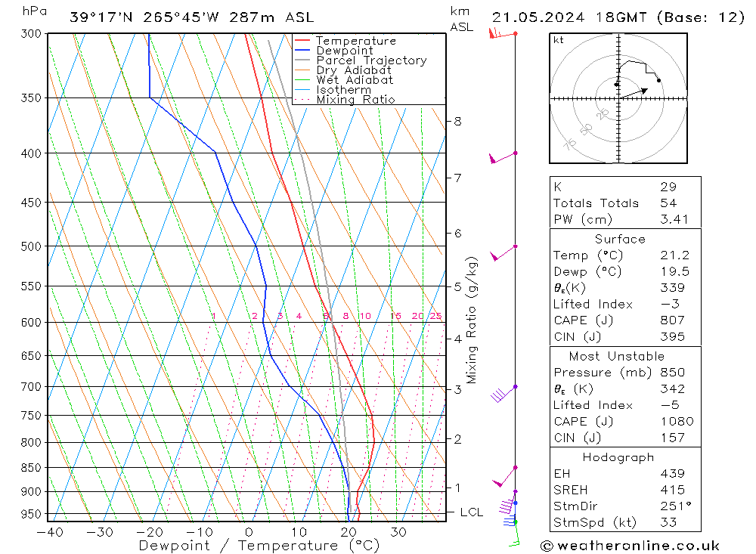Click the hPa unit label
The image size is (756, 554).
[35, 11]
